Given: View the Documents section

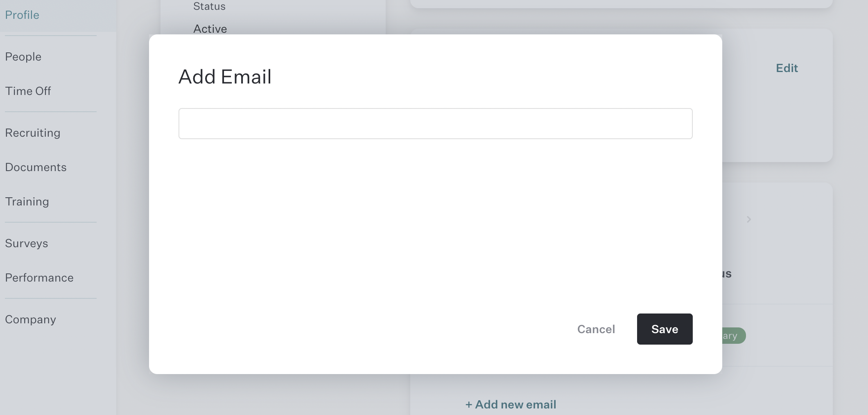Looking at the screenshot, I should [36, 167].
